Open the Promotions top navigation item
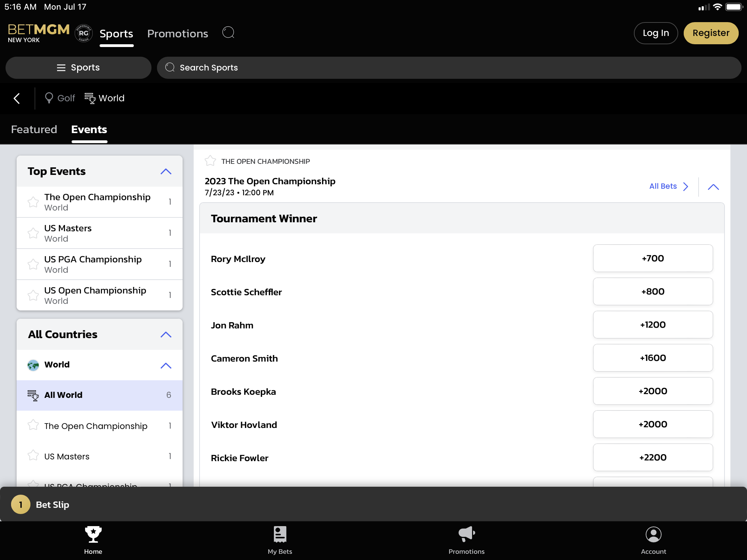The width and height of the screenshot is (747, 560). click(x=177, y=34)
